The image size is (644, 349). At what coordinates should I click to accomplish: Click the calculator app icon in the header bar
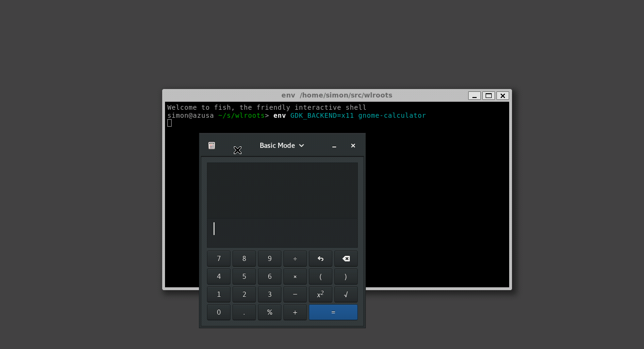point(212,146)
